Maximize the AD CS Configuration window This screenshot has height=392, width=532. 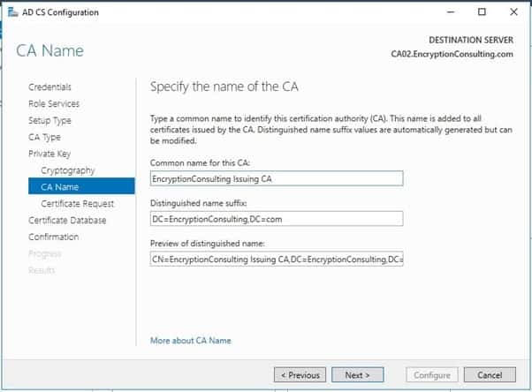click(481, 12)
